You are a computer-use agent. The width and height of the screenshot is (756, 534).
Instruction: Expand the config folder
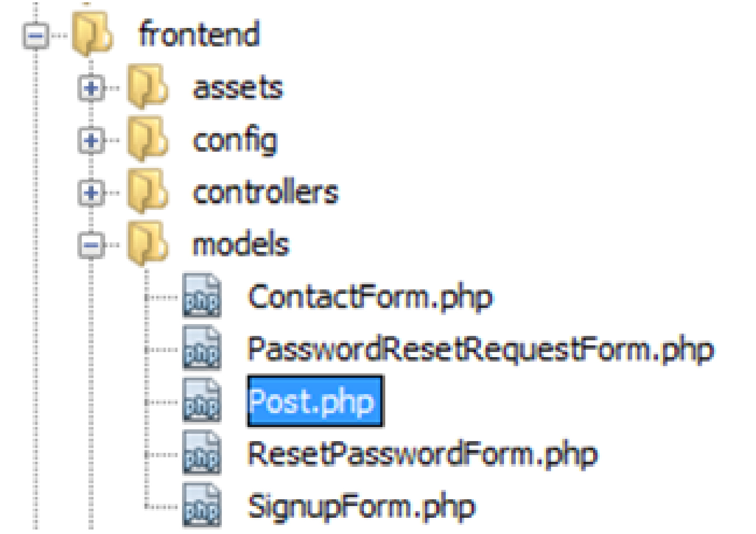tap(91, 140)
